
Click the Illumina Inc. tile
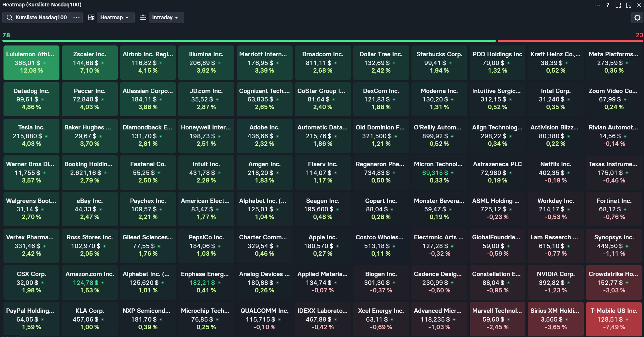(x=206, y=63)
